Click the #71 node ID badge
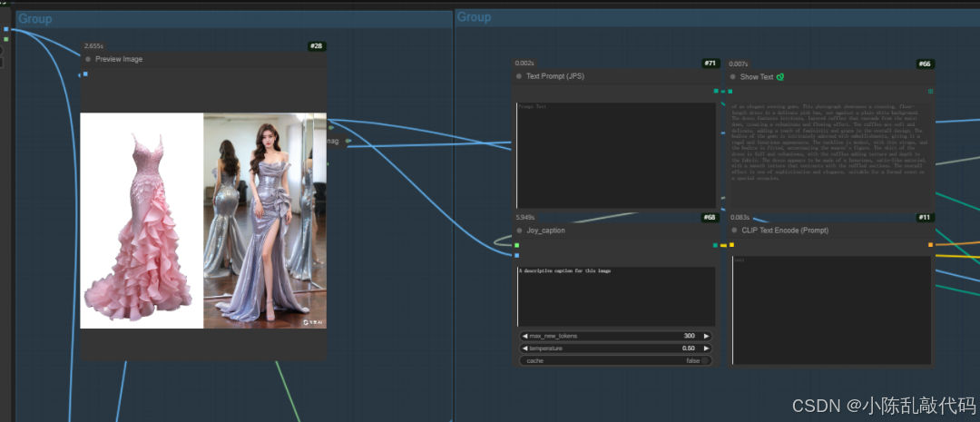 click(710, 64)
